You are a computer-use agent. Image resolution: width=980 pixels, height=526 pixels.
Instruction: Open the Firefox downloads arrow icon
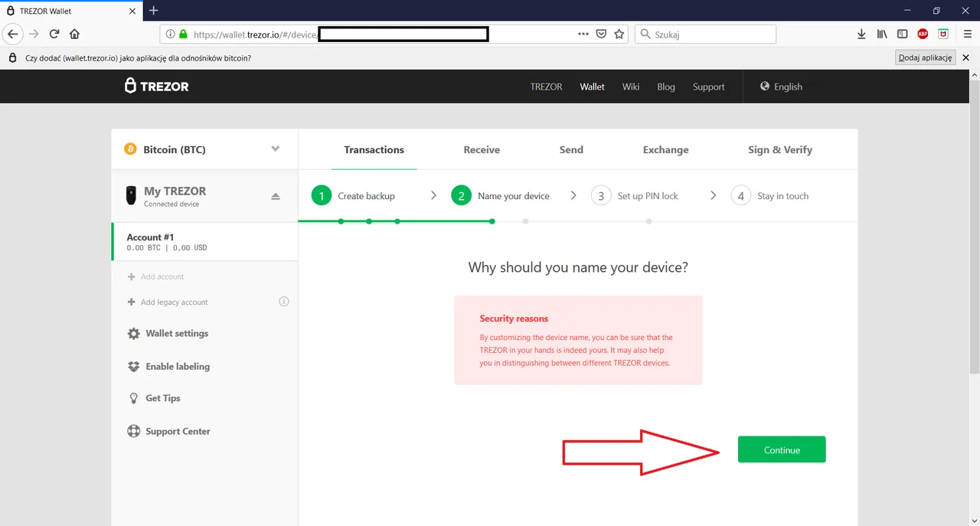click(x=862, y=34)
